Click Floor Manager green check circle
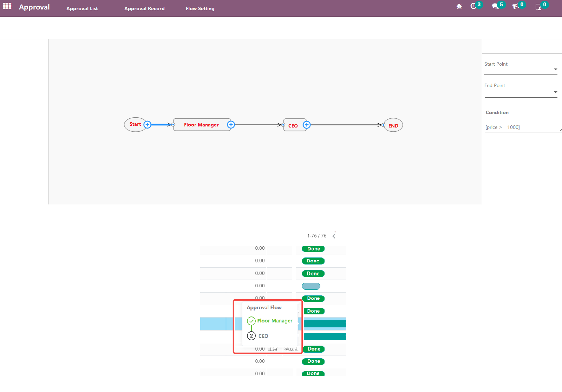562x392 pixels. click(x=251, y=321)
